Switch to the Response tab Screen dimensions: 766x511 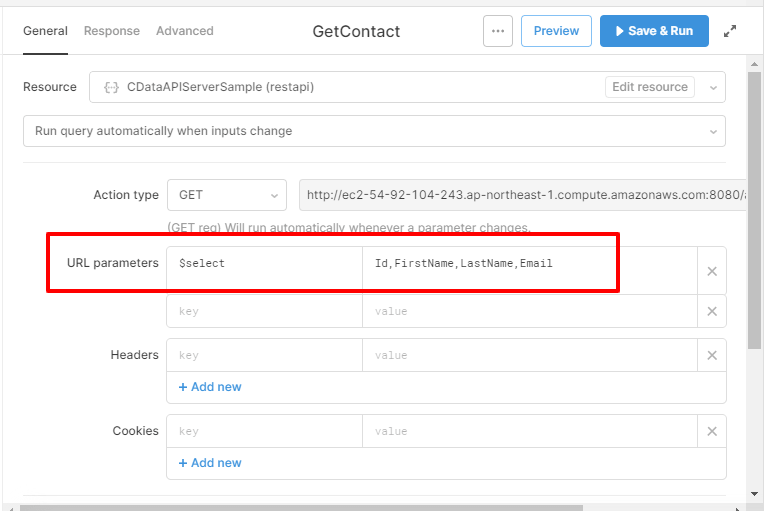pos(111,31)
